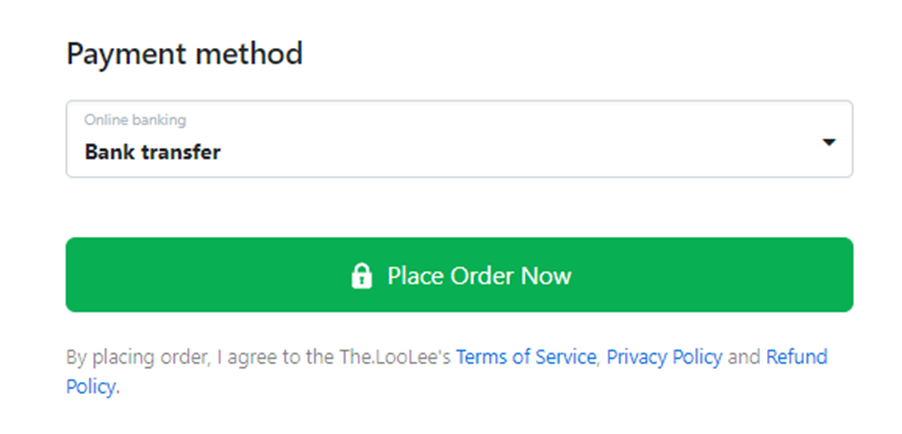Click the 'Place Order Now' button label text
Viewport: 902px width, 434px height.
[479, 276]
